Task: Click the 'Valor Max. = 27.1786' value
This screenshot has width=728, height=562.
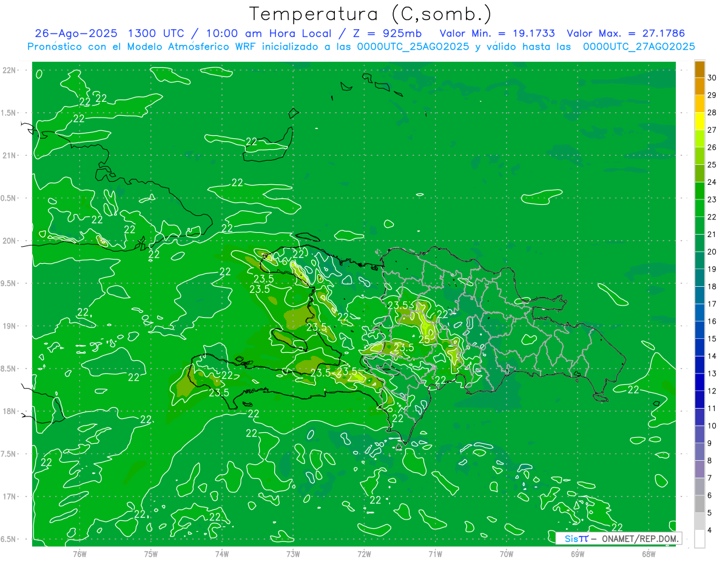Action: pos(625,34)
